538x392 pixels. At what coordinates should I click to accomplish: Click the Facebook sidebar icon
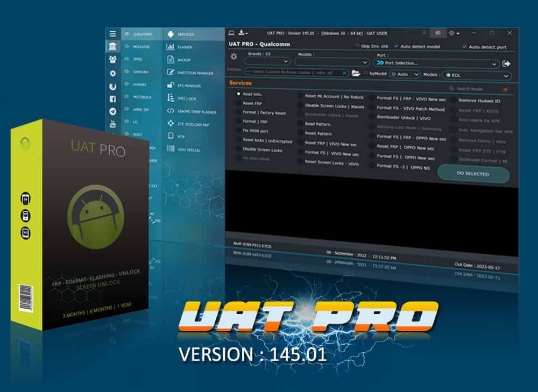112,99
